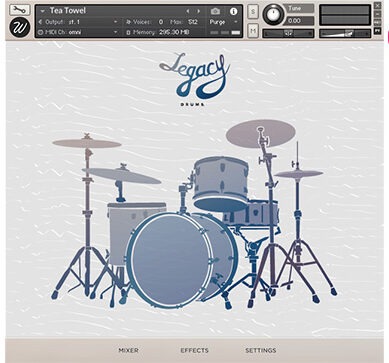The width and height of the screenshot is (389, 363).
Task: Click the MIDI channel icon beside MIDI Ch
Action: [x=41, y=33]
